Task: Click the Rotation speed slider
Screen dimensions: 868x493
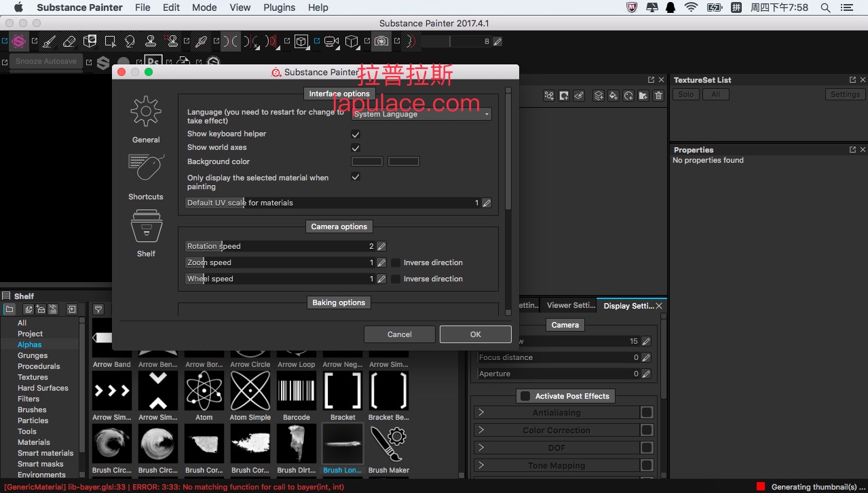Action: (280, 246)
